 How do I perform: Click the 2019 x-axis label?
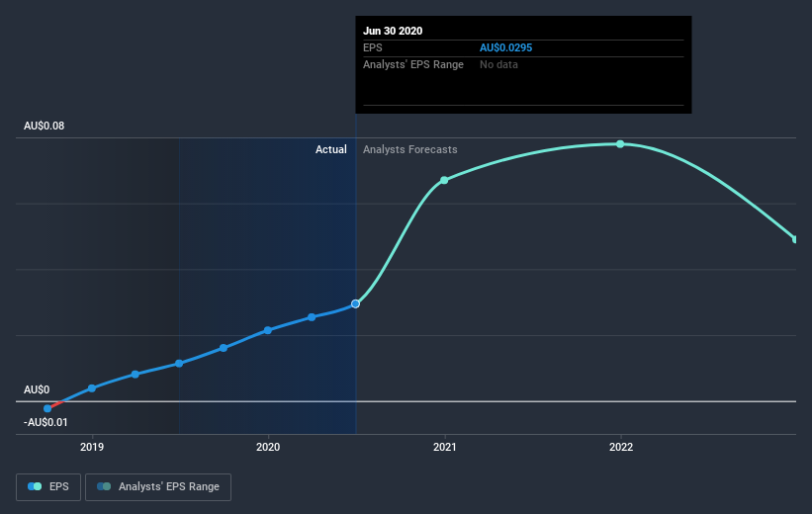tap(92, 447)
